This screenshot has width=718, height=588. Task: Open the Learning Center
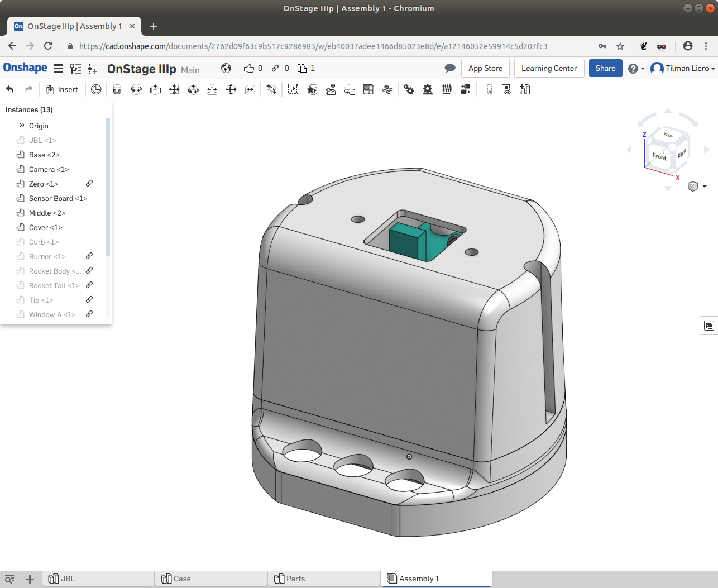click(x=549, y=68)
